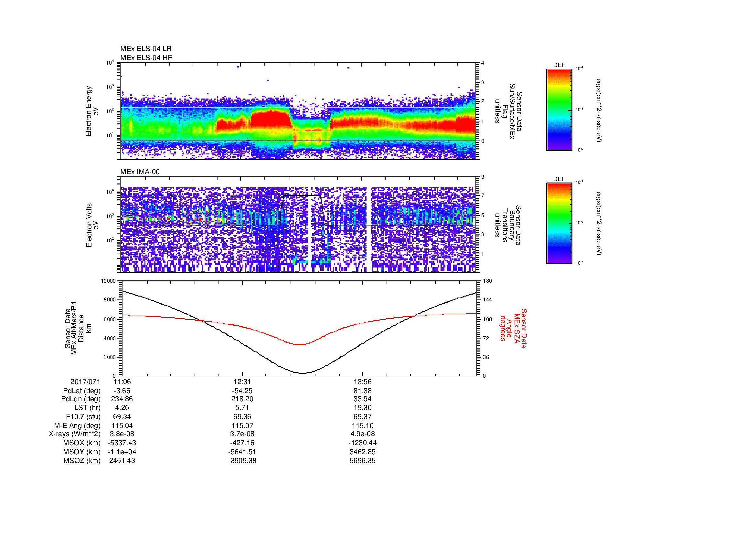Click M-E Ang value 115.07
The width and height of the screenshot is (756, 534).
(242, 426)
